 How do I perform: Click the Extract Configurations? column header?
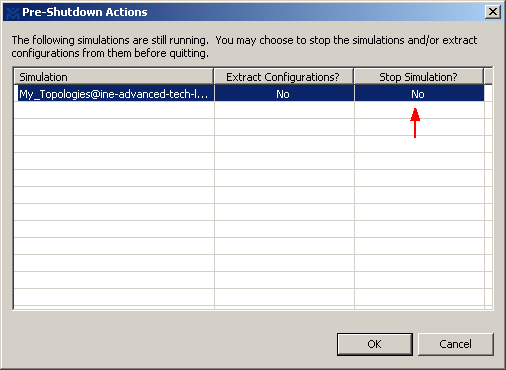(283, 77)
